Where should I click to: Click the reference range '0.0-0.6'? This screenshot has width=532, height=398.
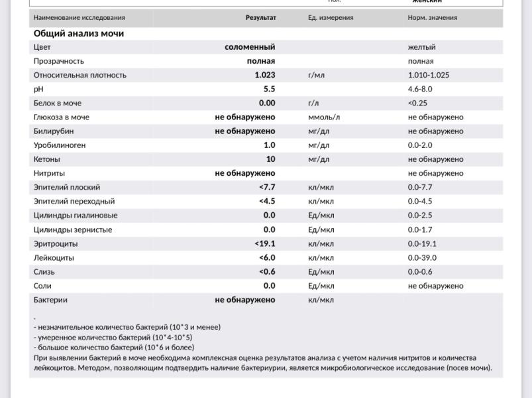pos(420,272)
